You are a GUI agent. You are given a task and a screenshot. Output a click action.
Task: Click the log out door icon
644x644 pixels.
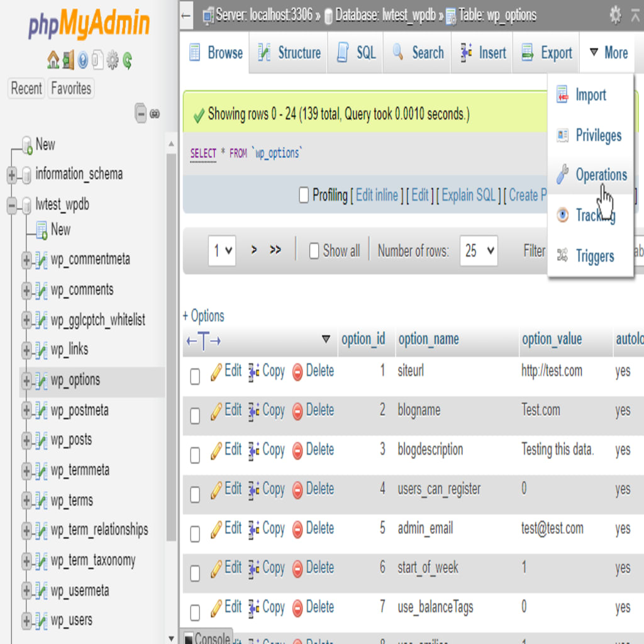tap(68, 60)
